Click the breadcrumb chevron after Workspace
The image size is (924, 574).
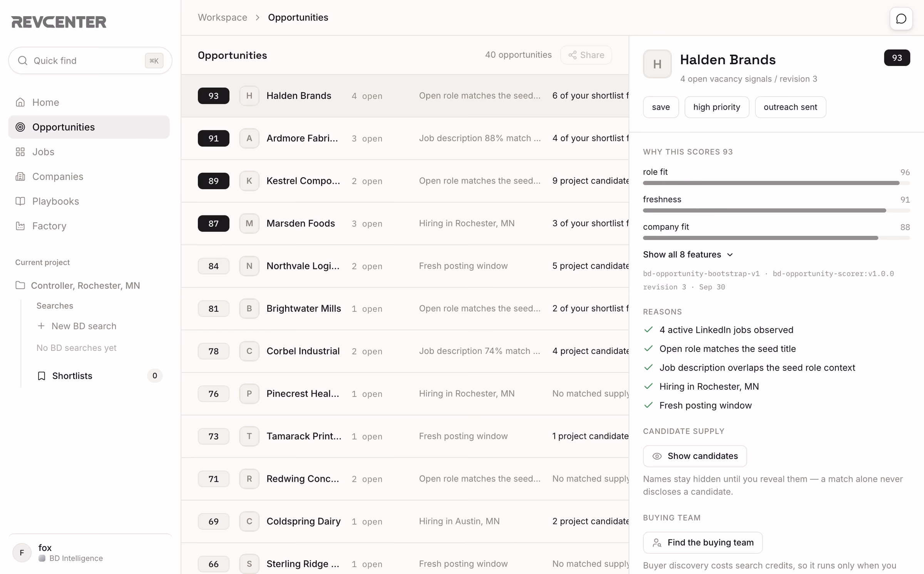[258, 18]
